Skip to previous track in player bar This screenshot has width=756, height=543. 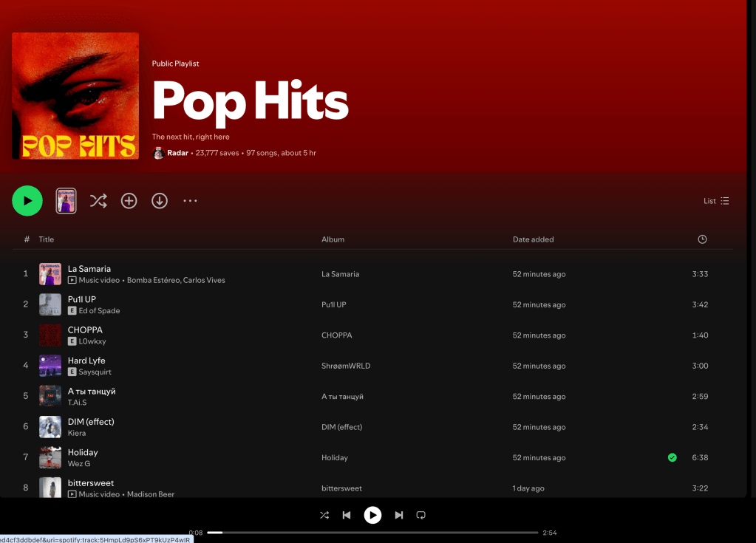click(x=347, y=515)
